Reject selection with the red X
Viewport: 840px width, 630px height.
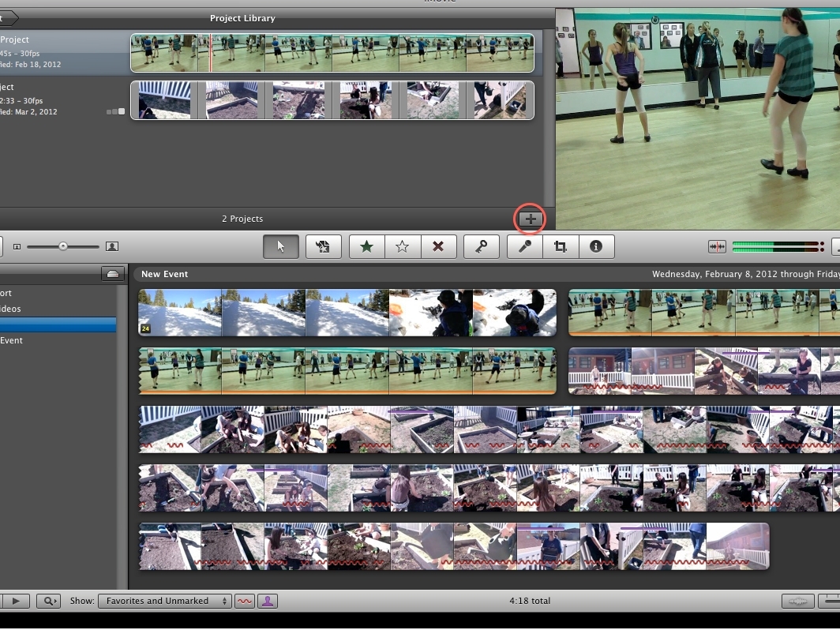point(438,246)
